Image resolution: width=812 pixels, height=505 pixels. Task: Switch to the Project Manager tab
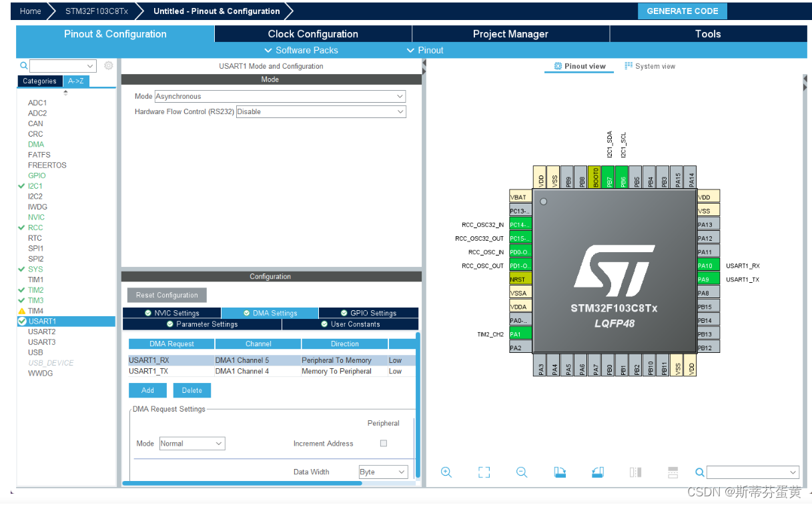(x=510, y=34)
